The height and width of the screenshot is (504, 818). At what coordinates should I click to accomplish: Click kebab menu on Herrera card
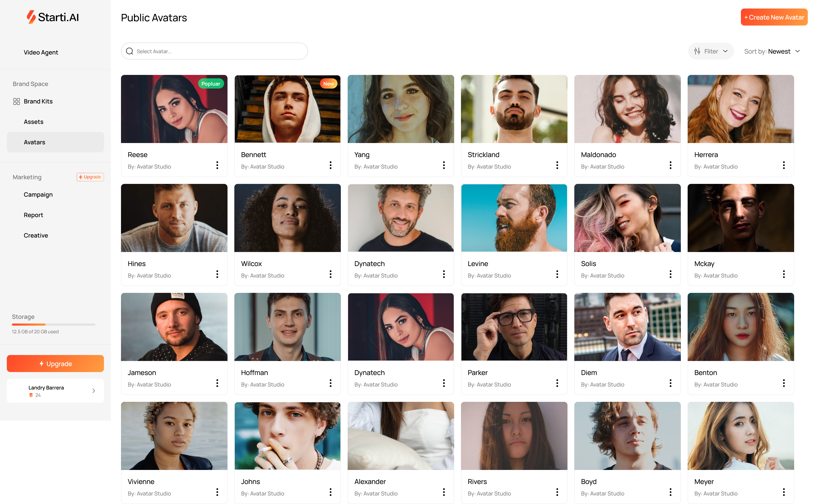point(784,165)
